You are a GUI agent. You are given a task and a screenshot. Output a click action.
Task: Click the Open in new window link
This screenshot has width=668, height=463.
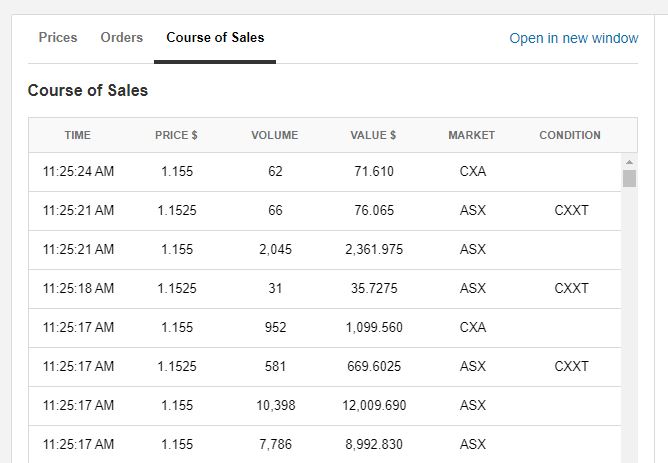574,38
